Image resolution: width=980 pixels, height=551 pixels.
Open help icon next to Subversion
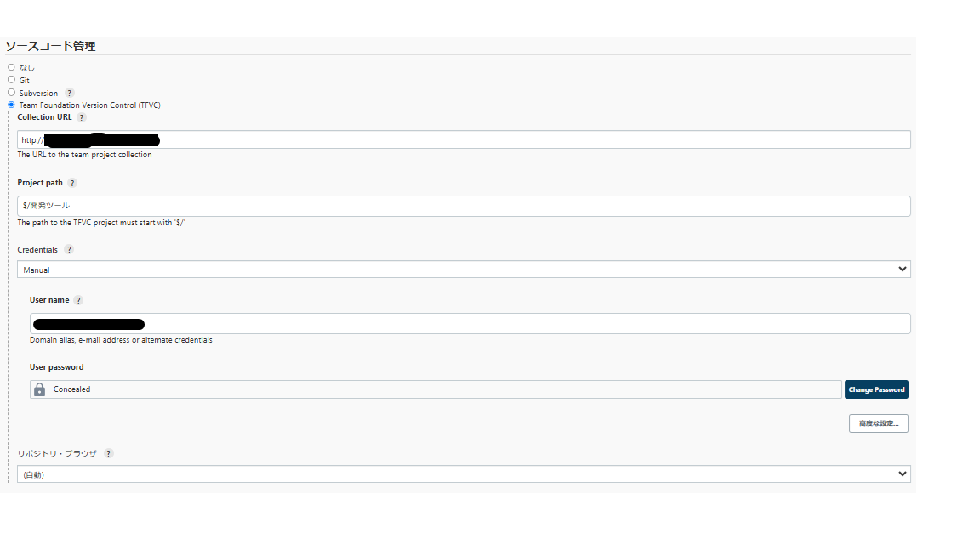tap(70, 93)
